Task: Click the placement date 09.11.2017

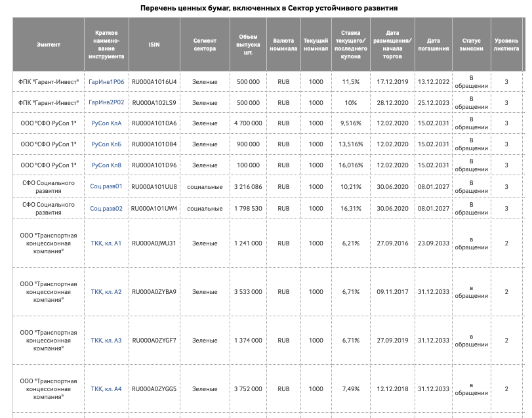Action: point(392,292)
